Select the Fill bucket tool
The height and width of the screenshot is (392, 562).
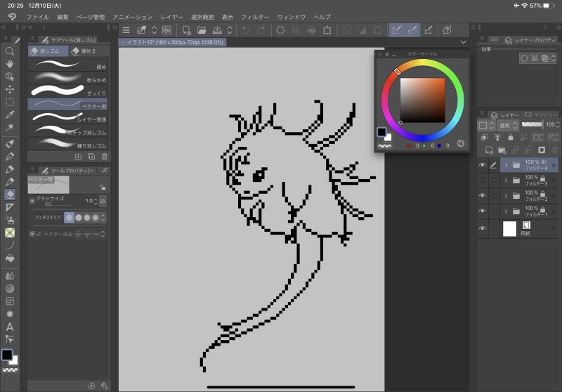click(x=10, y=259)
